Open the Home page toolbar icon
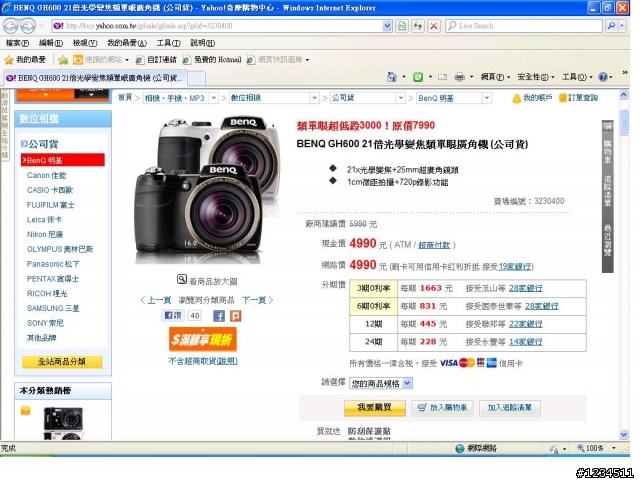 pyautogui.click(x=391, y=76)
